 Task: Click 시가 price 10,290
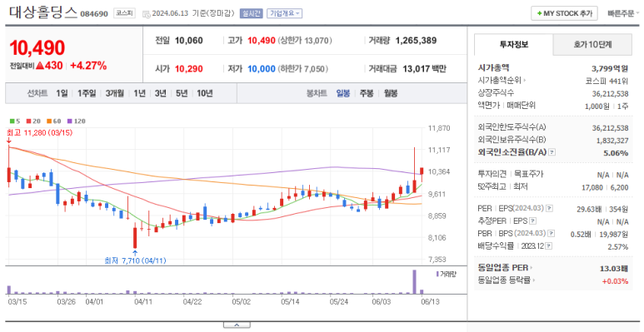pyautogui.click(x=189, y=69)
